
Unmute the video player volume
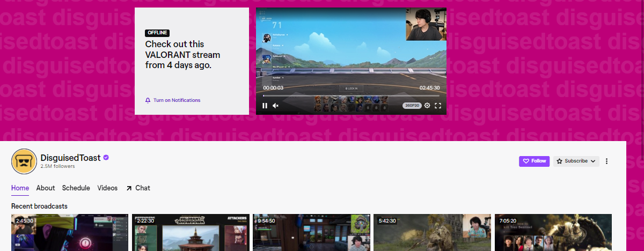(276, 106)
